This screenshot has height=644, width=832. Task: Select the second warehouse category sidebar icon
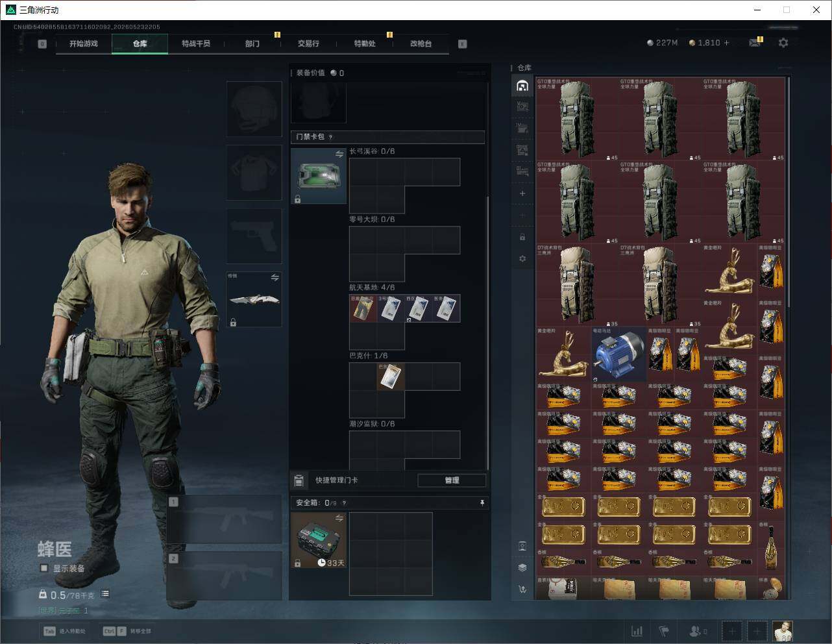[x=522, y=106]
